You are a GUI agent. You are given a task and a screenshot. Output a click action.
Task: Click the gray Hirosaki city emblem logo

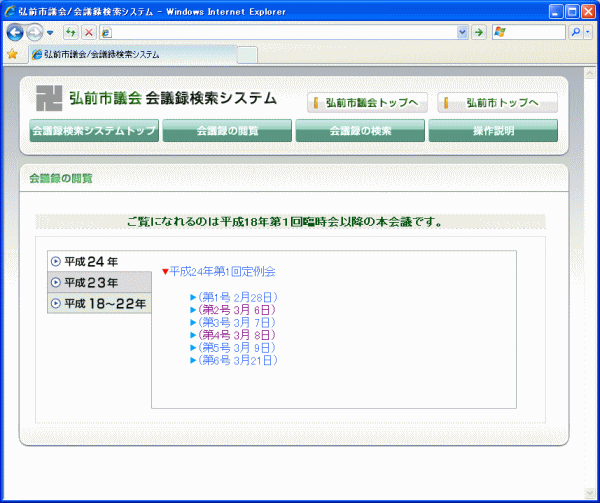49,98
